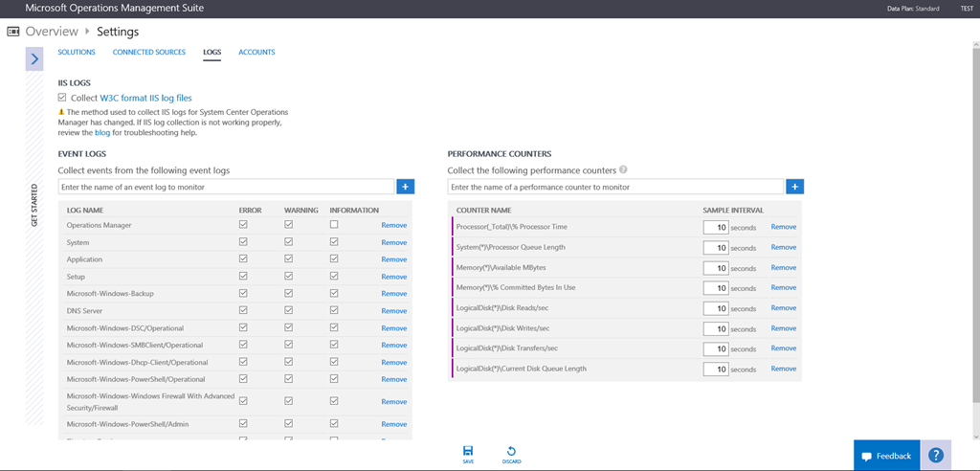Remove the Application event log
Screen dimensions: 980x471
click(x=393, y=259)
